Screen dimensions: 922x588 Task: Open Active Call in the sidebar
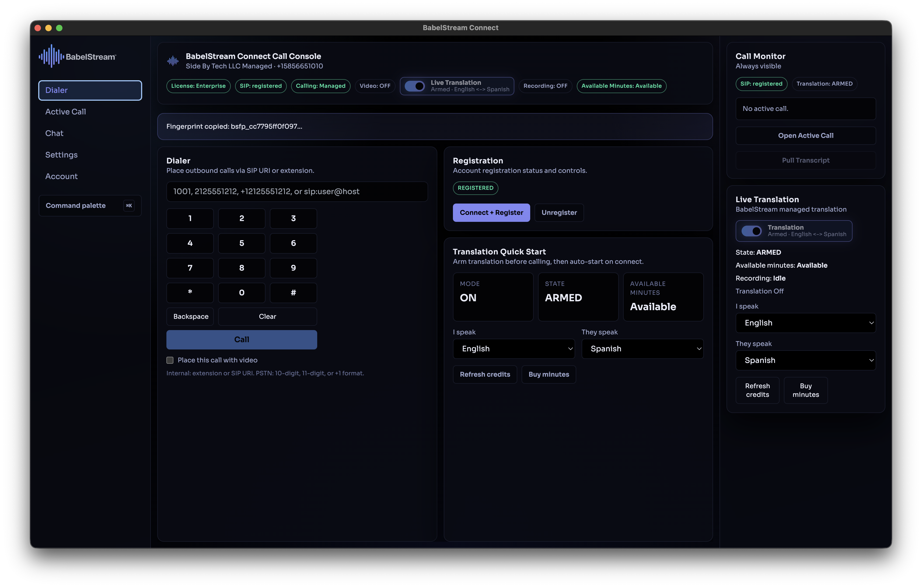(90, 112)
